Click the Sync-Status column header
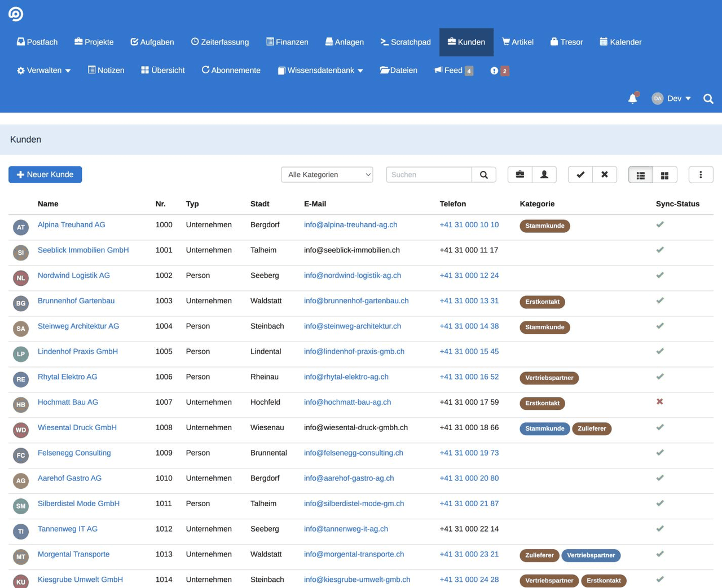722x588 pixels. [x=677, y=204]
